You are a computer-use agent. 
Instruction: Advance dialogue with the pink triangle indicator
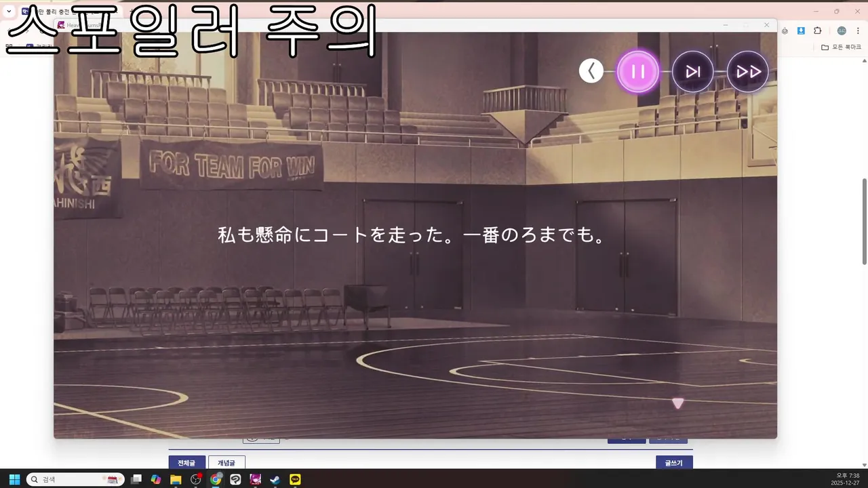(677, 404)
